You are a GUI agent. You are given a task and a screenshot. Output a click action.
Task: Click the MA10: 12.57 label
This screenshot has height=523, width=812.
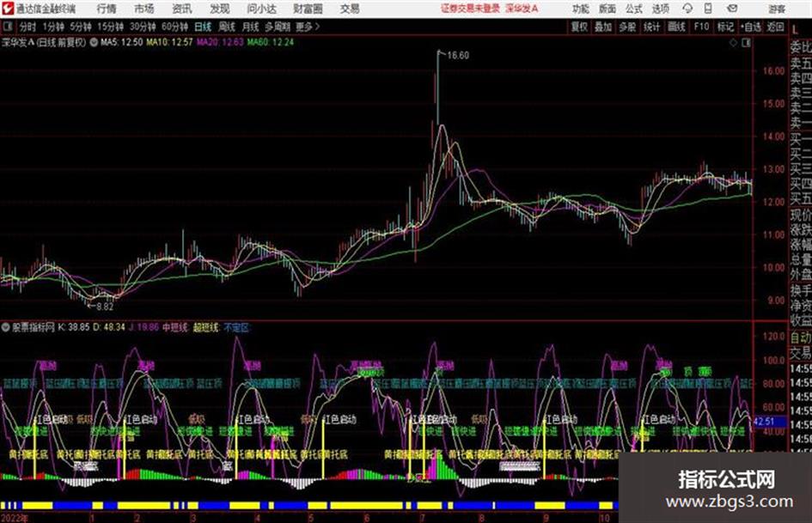click(169, 42)
